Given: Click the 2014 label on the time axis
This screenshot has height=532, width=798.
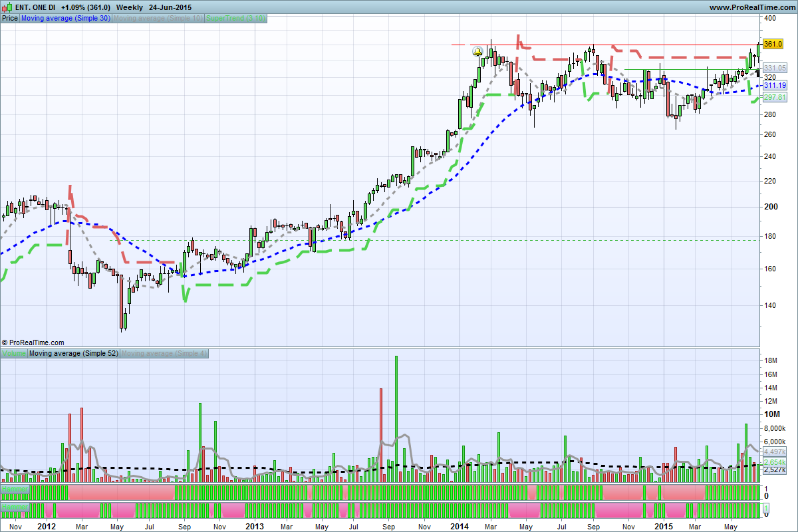Looking at the screenshot, I should 460,526.
